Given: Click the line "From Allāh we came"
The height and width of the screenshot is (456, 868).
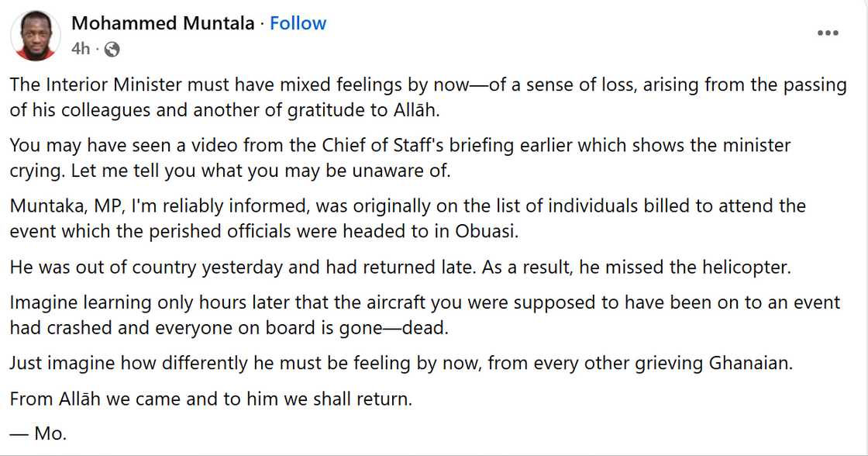Looking at the screenshot, I should (211, 400).
